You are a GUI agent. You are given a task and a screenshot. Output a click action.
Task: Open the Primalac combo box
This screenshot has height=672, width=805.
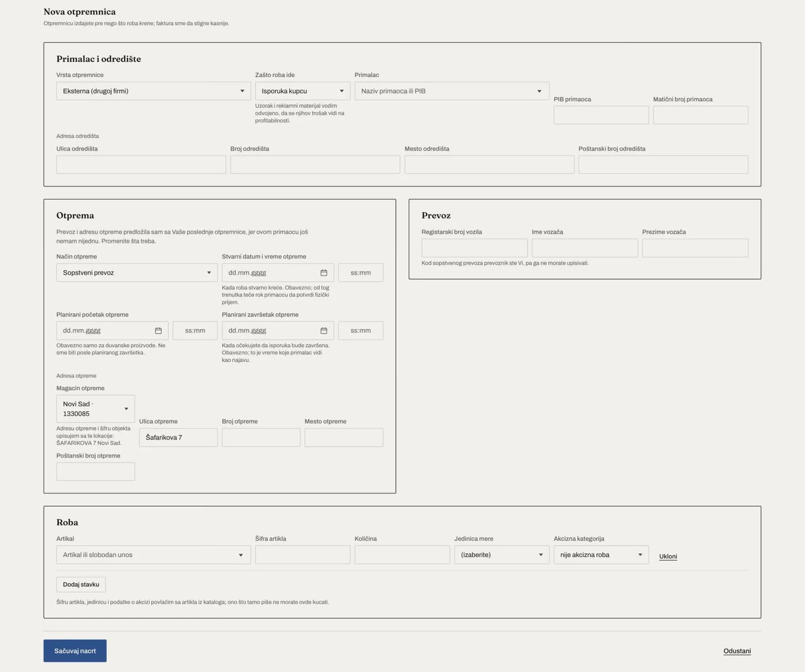click(452, 91)
